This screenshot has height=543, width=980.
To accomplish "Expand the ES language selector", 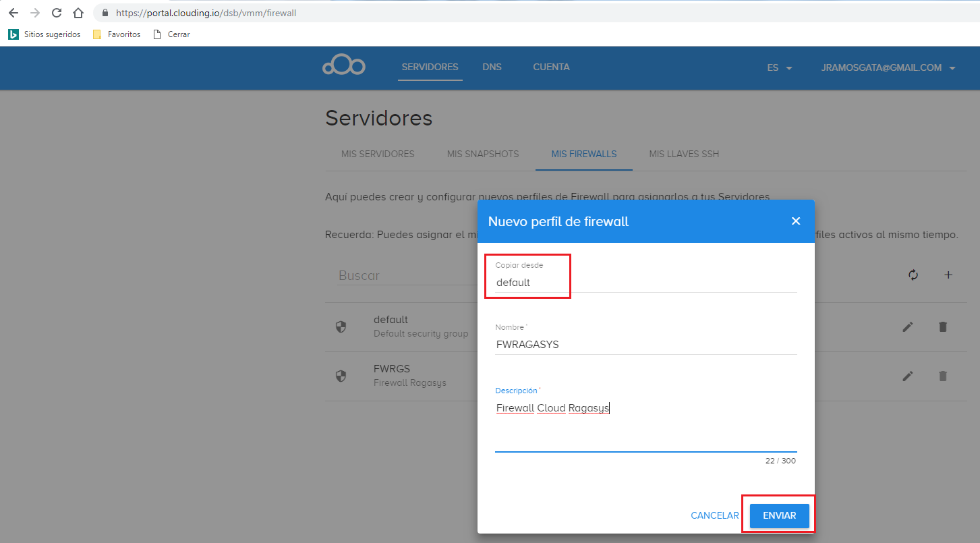I will click(779, 67).
